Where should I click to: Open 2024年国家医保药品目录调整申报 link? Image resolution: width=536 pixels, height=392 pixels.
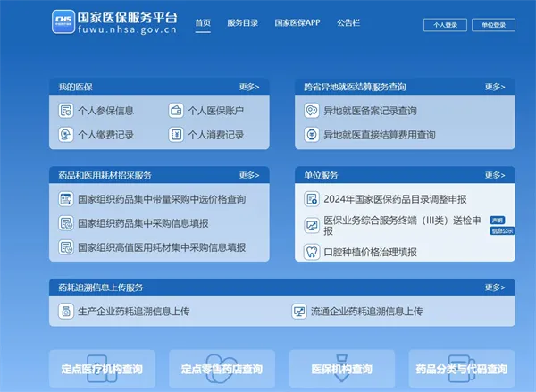tap(395, 199)
